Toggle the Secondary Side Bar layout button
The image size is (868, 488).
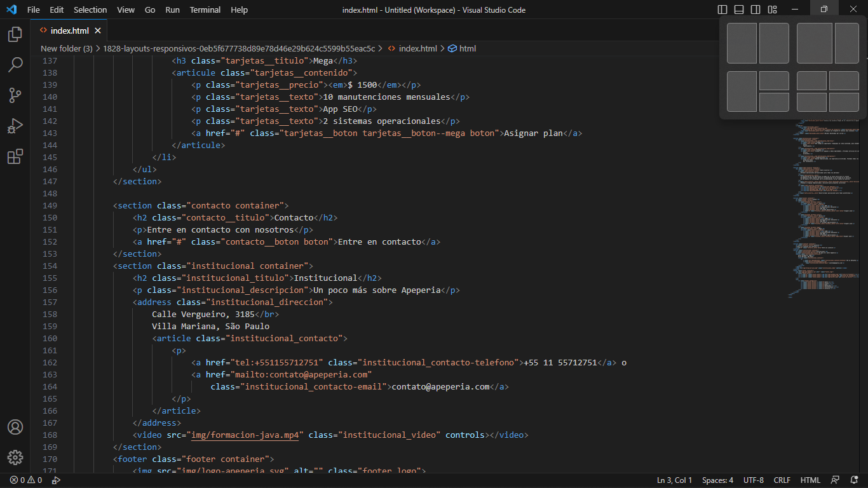756,10
